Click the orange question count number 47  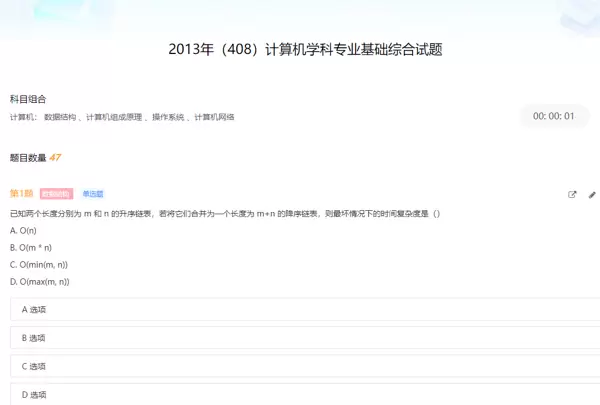pyautogui.click(x=55, y=157)
